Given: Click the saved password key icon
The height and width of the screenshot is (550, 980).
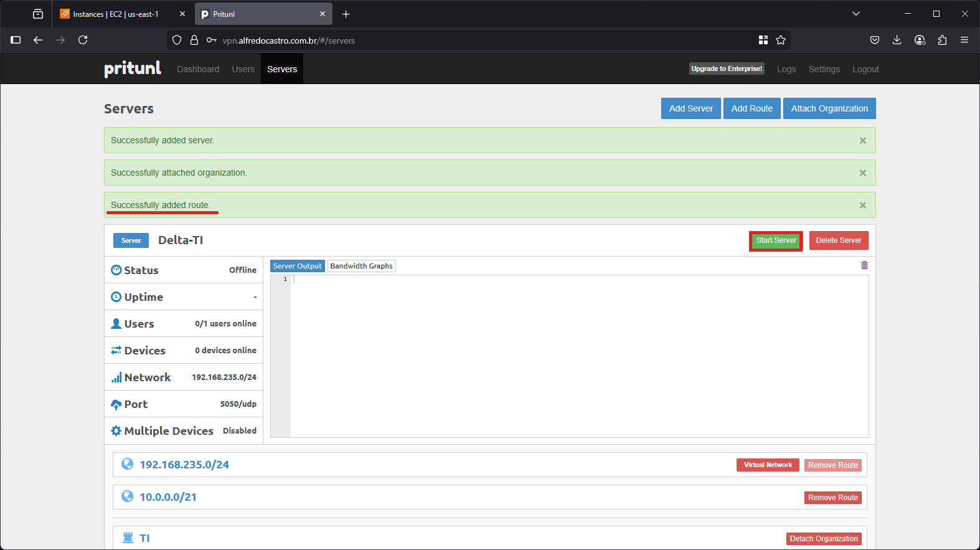Looking at the screenshot, I should point(212,40).
